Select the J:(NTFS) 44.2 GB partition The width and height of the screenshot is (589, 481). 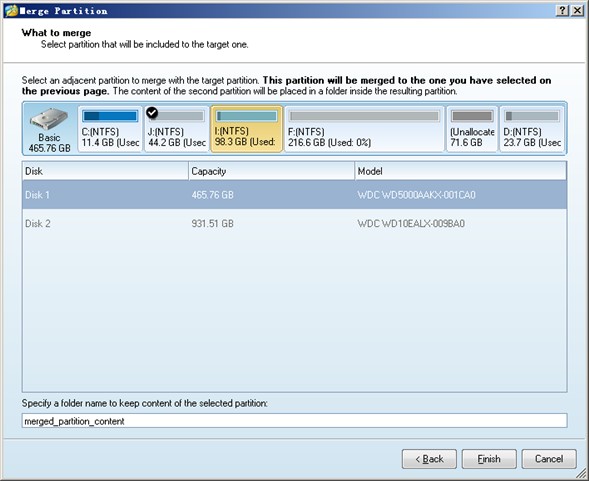point(177,129)
